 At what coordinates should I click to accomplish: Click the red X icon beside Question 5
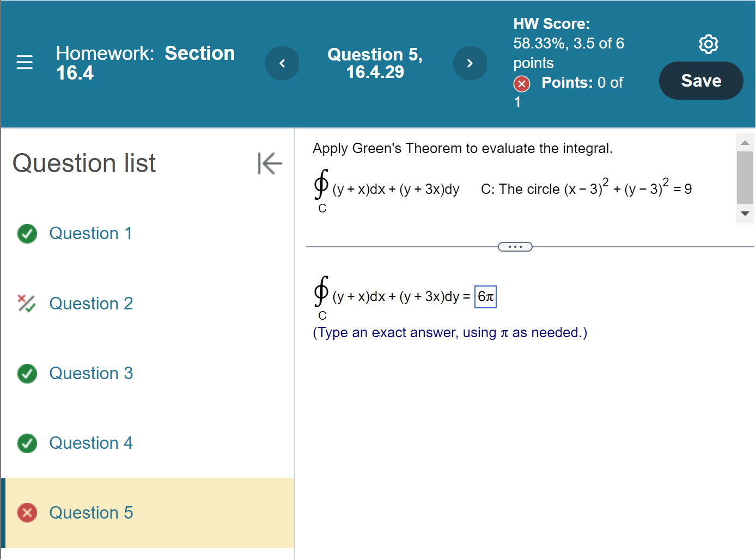[x=27, y=513]
